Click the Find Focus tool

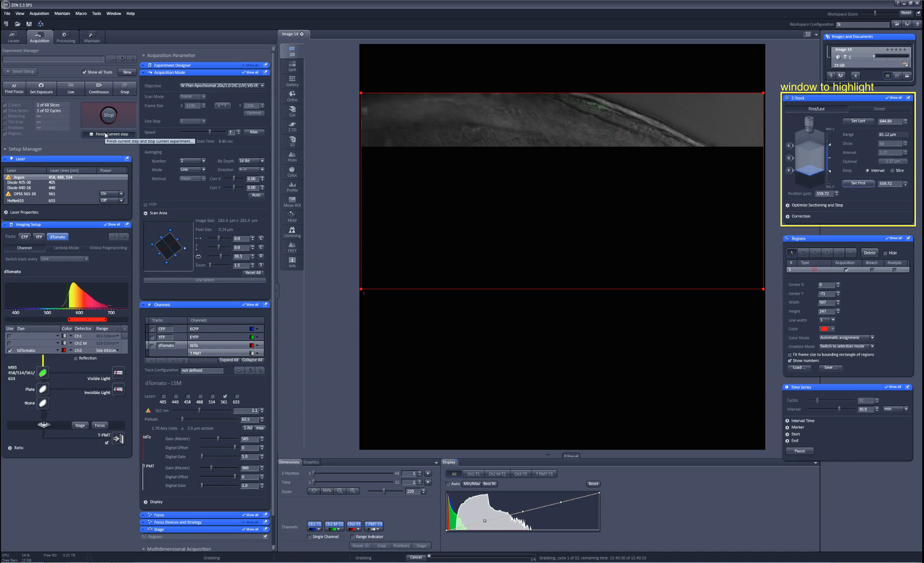[14, 88]
